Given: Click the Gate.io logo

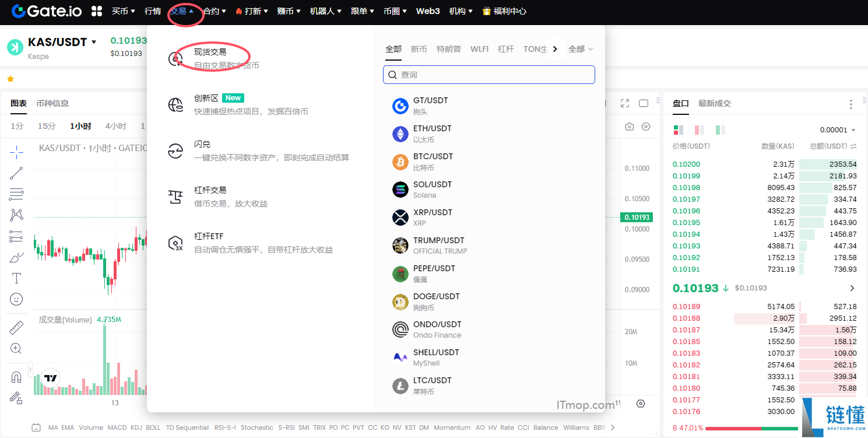Looking at the screenshot, I should point(46,11).
